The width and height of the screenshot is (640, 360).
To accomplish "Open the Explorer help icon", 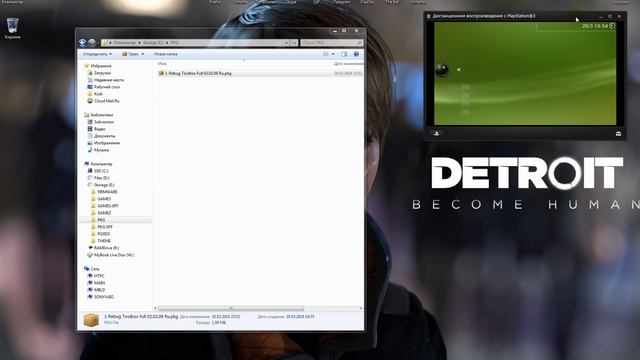I will [356, 54].
